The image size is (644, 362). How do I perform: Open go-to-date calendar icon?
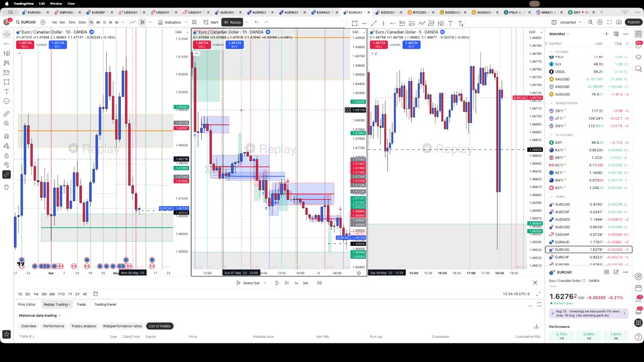95,294
